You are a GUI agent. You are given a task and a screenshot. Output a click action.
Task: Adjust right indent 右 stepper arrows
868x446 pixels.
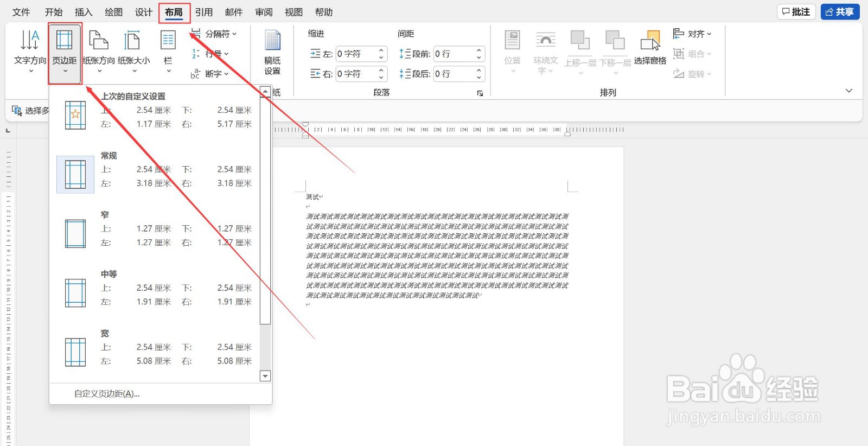(381, 74)
